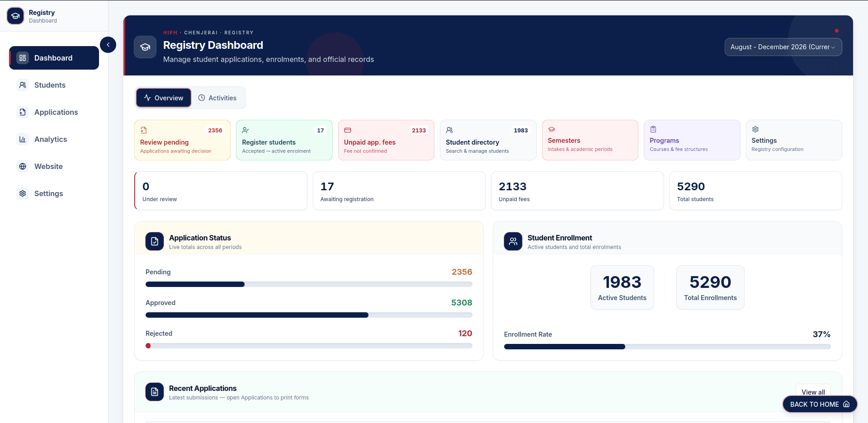The image size is (868, 423).
Task: Click the sidebar Settings gear icon
Action: click(x=23, y=193)
